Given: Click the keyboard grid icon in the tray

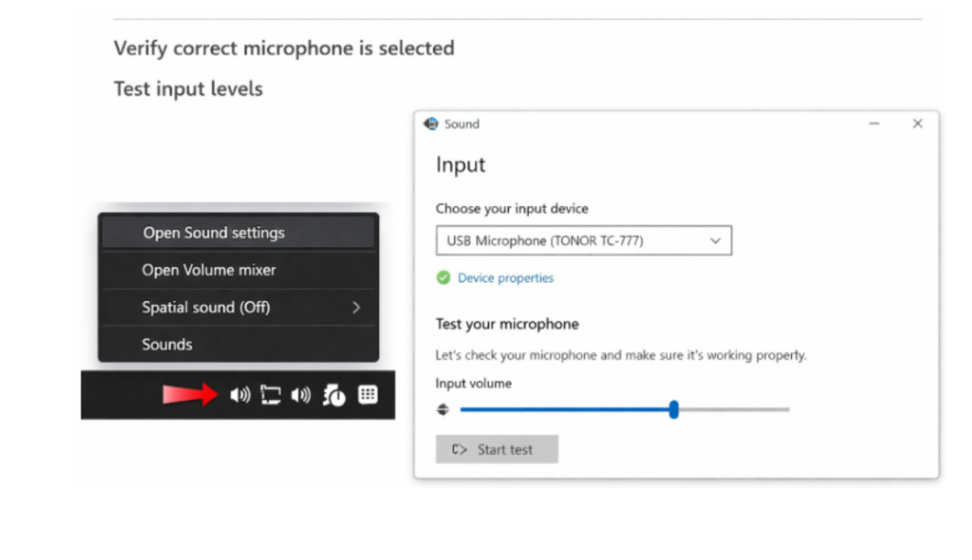Looking at the screenshot, I should 368,395.
